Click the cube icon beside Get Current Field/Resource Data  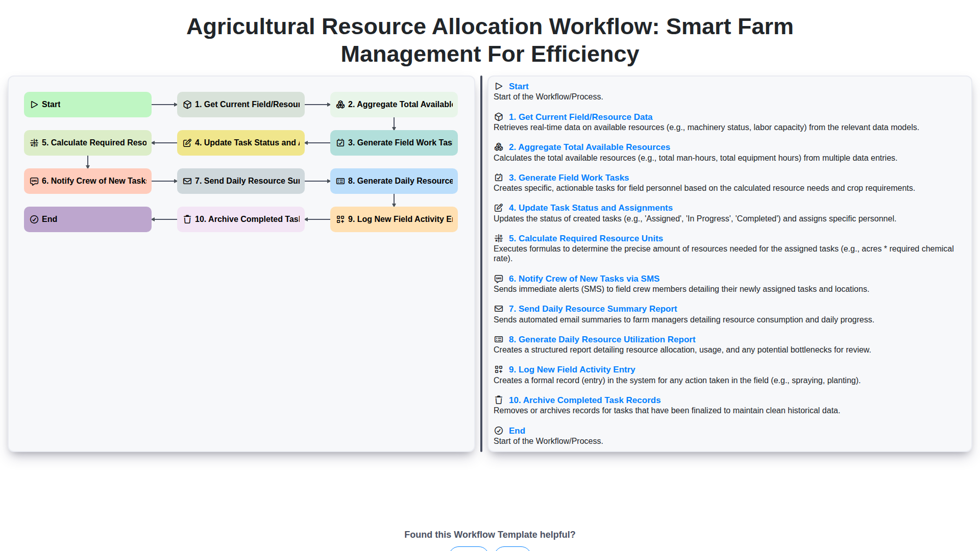tap(499, 117)
